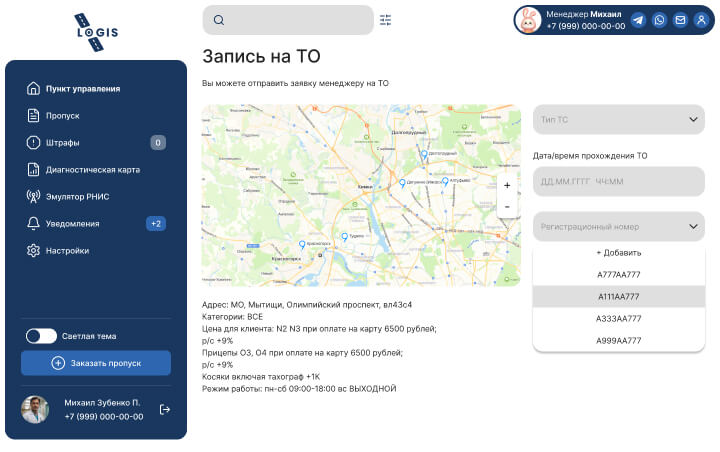Image resolution: width=720 pixels, height=452 pixels.
Task: Toggle the Светлая тема switch
Action: [41, 336]
